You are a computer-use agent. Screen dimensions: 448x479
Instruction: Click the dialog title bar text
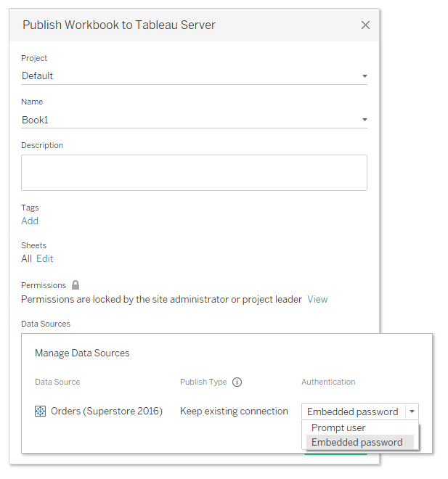pyautogui.click(x=119, y=25)
